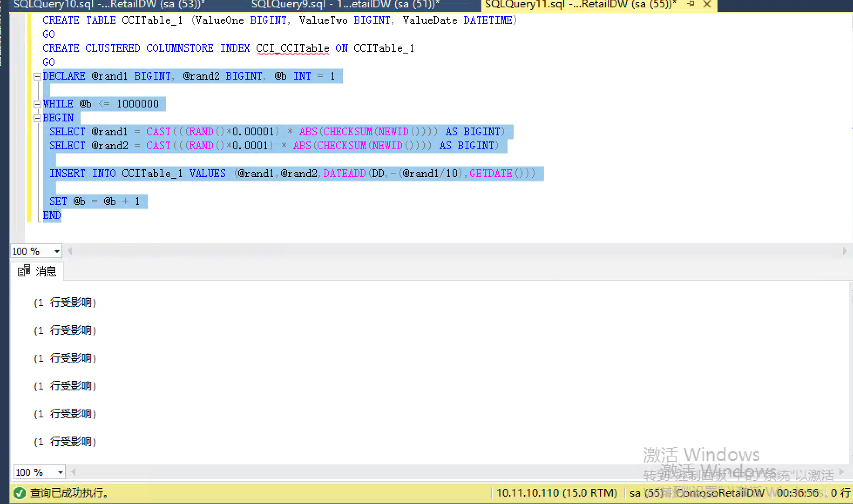853x504 pixels.
Task: Close the SQLQuery11.sql tab
Action: point(707,4)
